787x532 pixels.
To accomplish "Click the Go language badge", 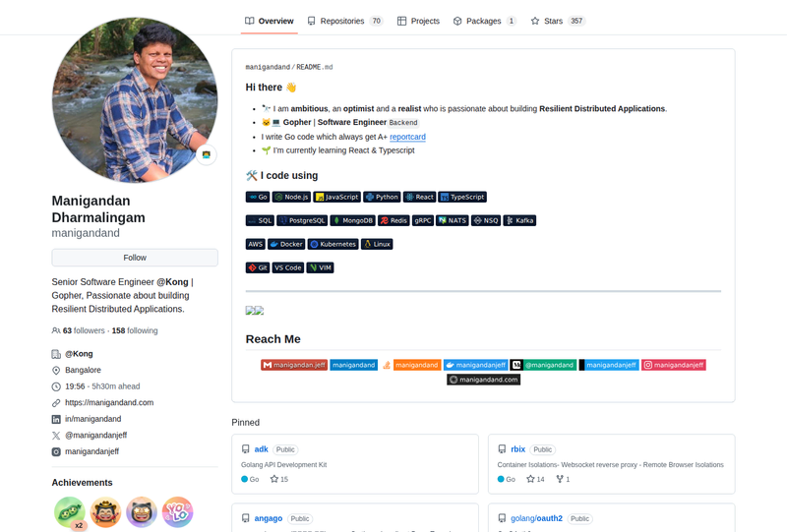I will coord(258,197).
